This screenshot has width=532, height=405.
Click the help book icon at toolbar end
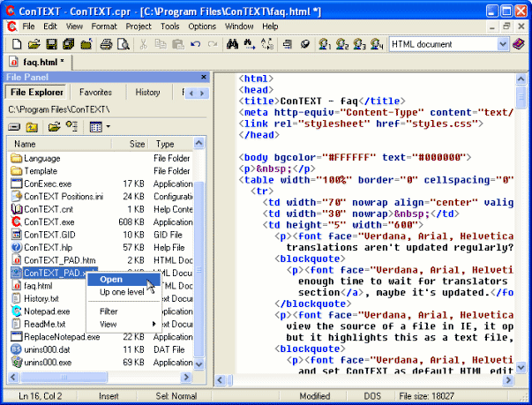click(x=519, y=44)
